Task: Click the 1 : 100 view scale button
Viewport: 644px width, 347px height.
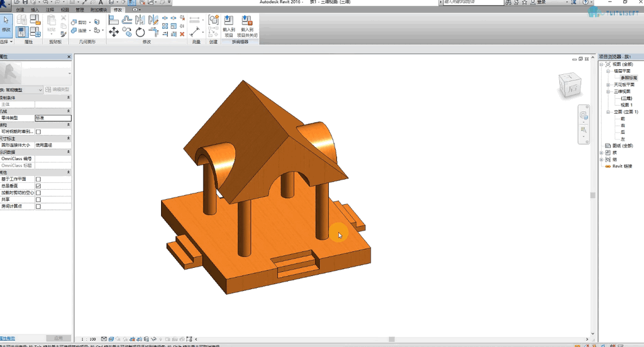Action: 88,339
